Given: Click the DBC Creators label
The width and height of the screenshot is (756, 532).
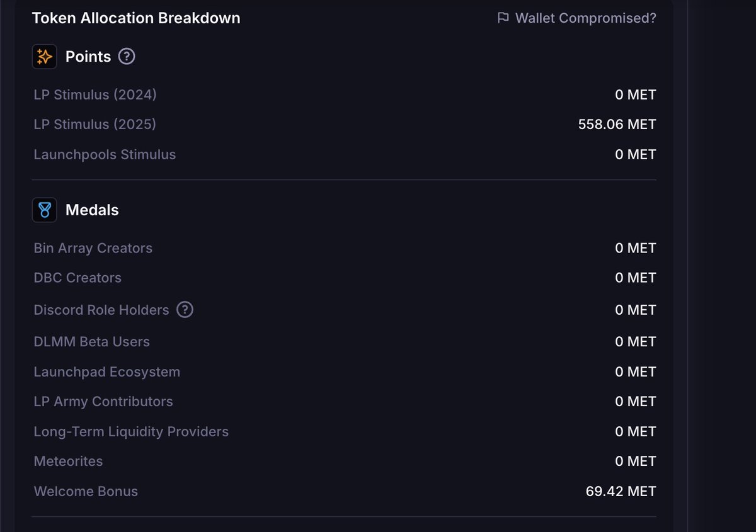Looking at the screenshot, I should click(x=77, y=278).
